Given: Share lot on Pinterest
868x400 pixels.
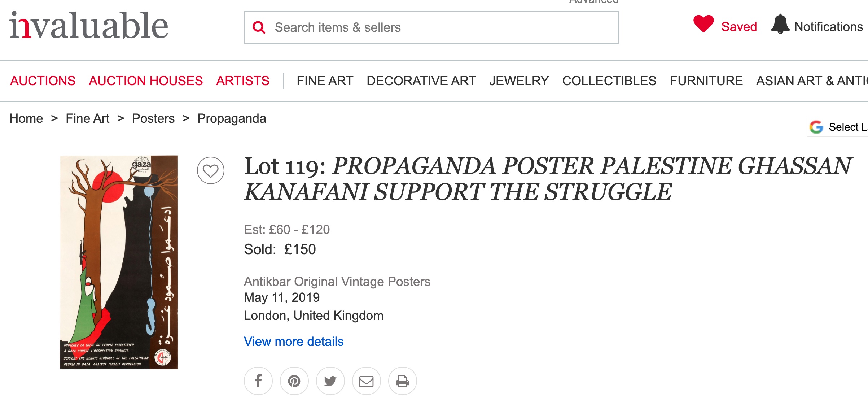Looking at the screenshot, I should coord(294,381).
